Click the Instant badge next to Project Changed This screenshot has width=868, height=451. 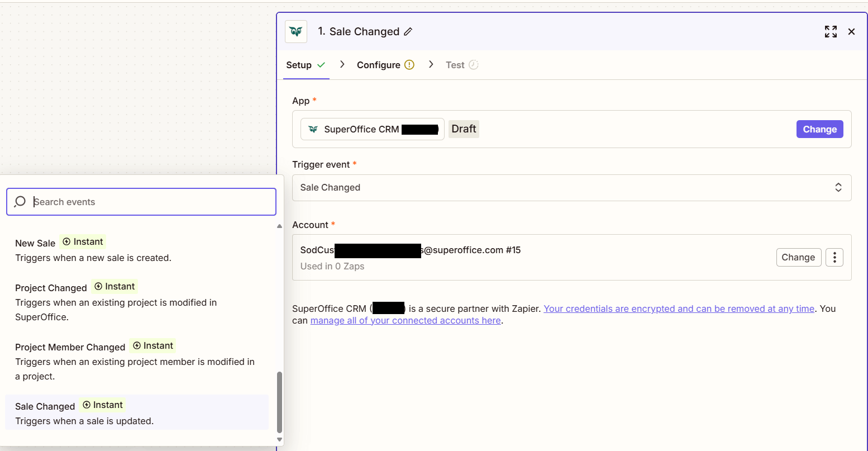(115, 286)
